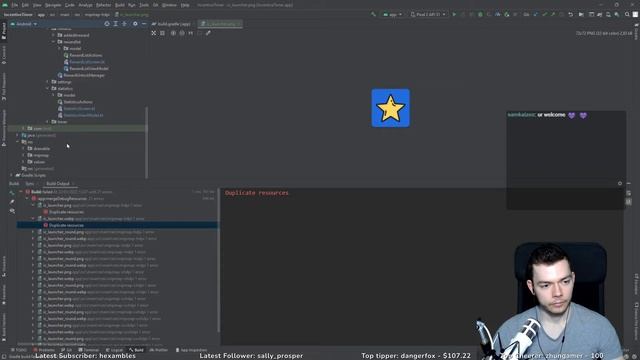Open Project panel gear options
640x360 pixels.
point(135,24)
